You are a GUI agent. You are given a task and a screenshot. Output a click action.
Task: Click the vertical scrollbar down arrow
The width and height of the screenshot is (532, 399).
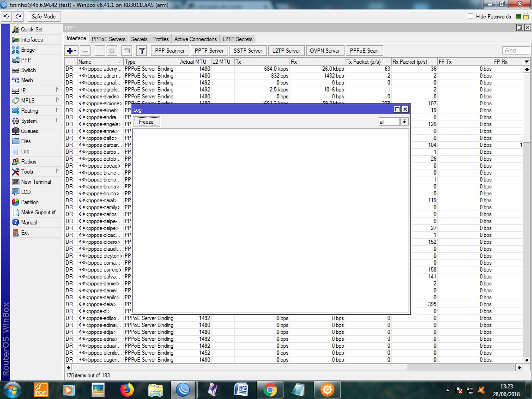coord(526,360)
